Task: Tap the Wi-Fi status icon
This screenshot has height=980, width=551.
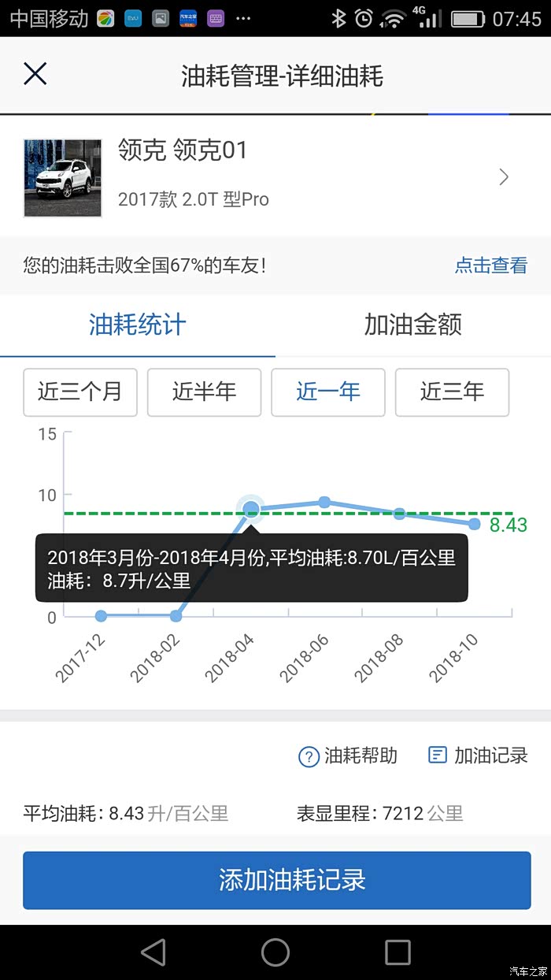Action: (x=392, y=19)
